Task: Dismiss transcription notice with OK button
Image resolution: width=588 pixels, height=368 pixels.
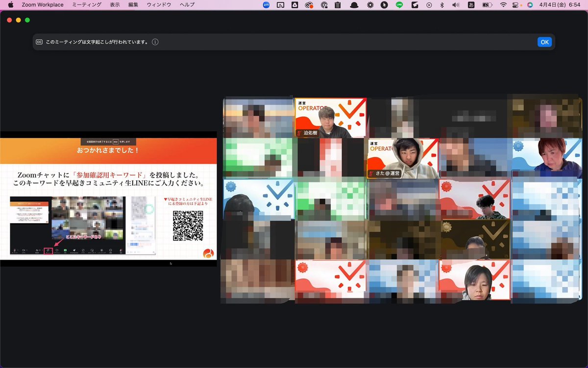Action: click(544, 42)
